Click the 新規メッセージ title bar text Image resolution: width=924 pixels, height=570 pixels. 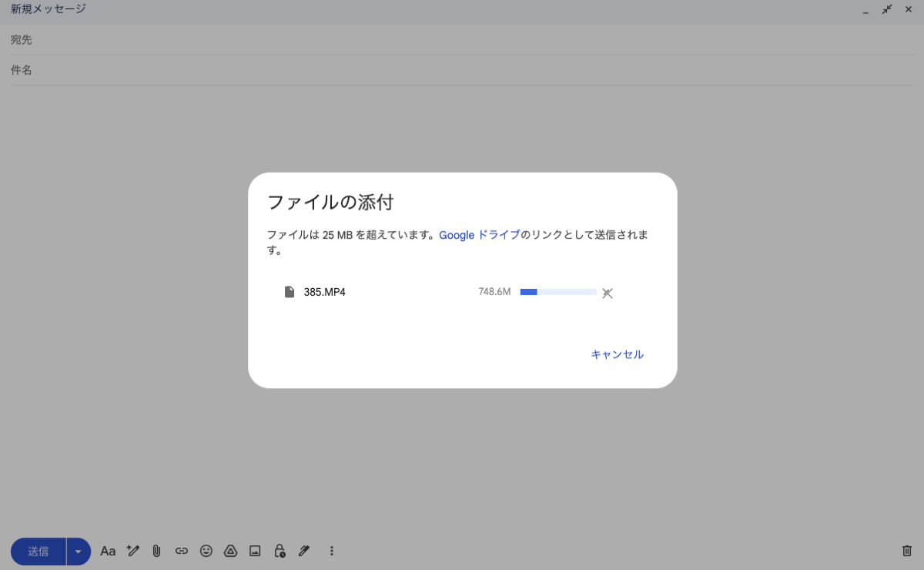(x=49, y=9)
